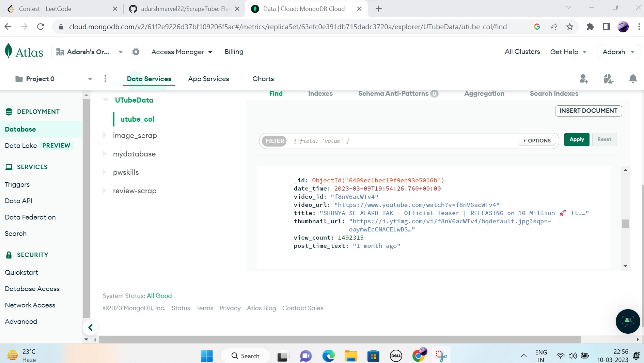Viewport: 644px width, 363px height.
Task: Click the Google icon in address bar
Action: 537,27
